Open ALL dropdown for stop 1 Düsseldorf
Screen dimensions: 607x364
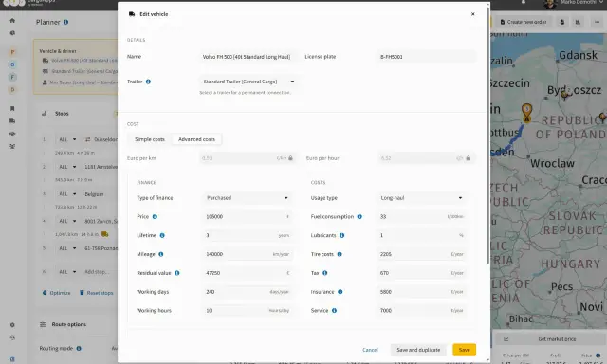67,139
